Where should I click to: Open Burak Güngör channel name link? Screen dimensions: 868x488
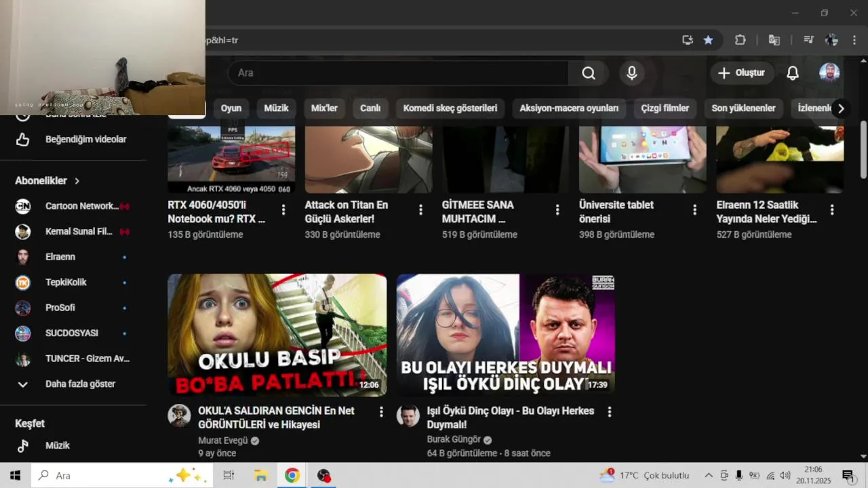pos(454,439)
